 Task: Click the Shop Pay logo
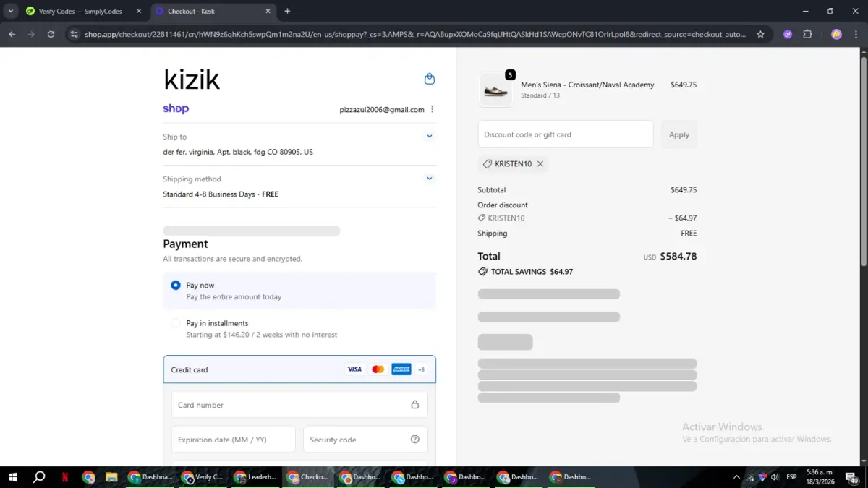(x=176, y=109)
